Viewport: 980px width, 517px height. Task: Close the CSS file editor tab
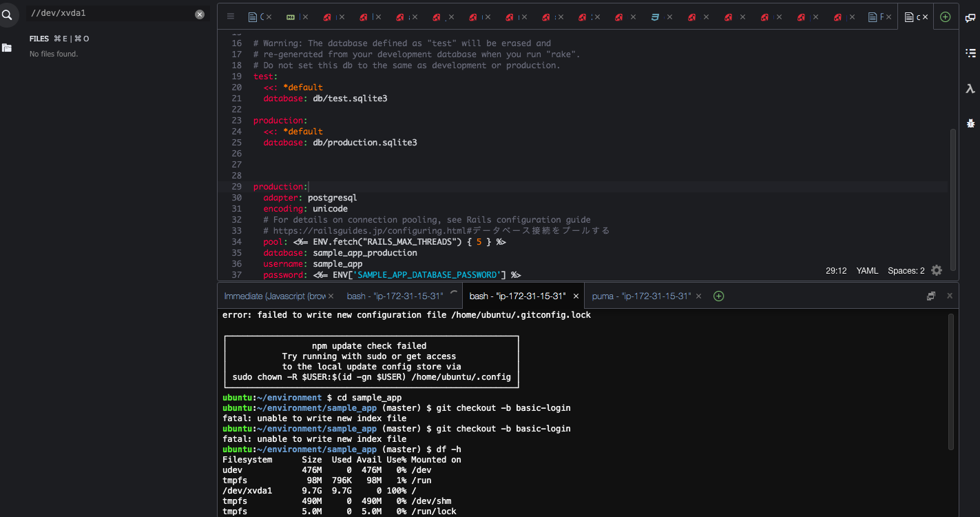(669, 17)
